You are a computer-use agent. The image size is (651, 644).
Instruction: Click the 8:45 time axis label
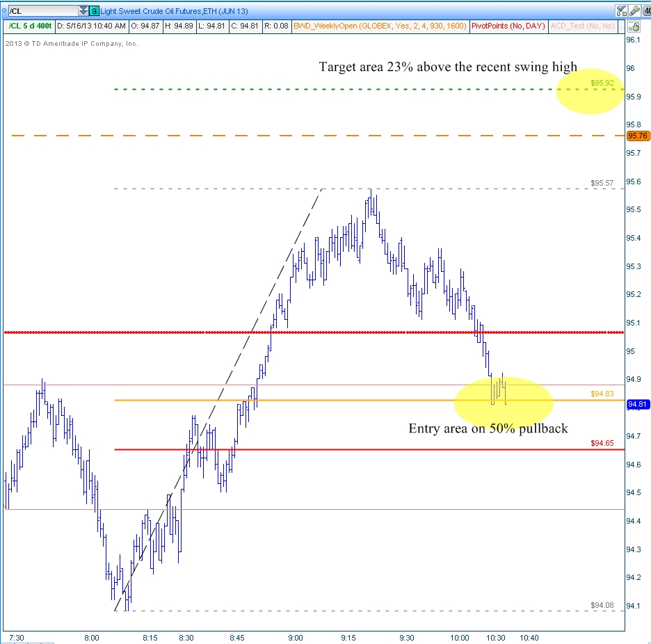click(x=237, y=638)
